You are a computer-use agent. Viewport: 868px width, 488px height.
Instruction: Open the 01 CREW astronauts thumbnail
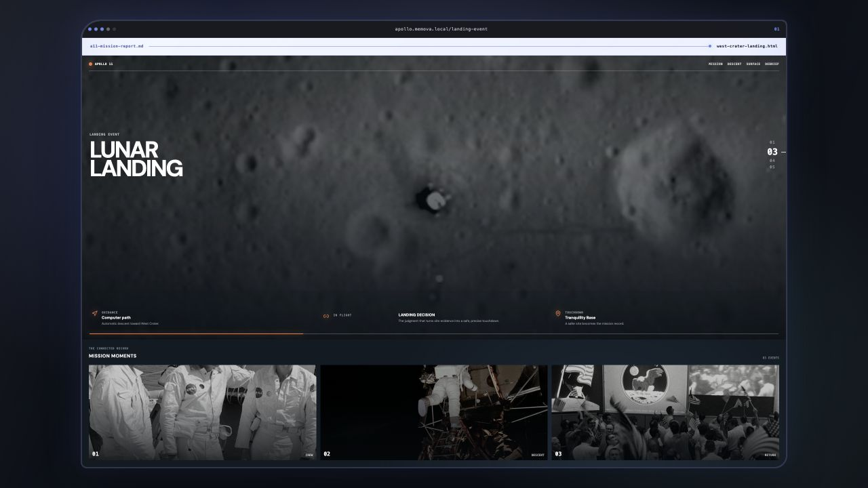[x=202, y=412]
